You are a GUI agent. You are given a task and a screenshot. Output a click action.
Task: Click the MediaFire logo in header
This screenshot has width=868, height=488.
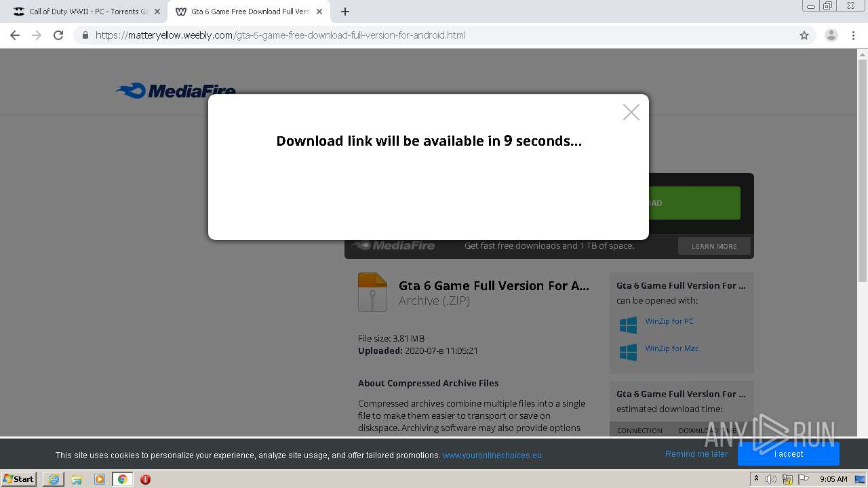(x=176, y=91)
